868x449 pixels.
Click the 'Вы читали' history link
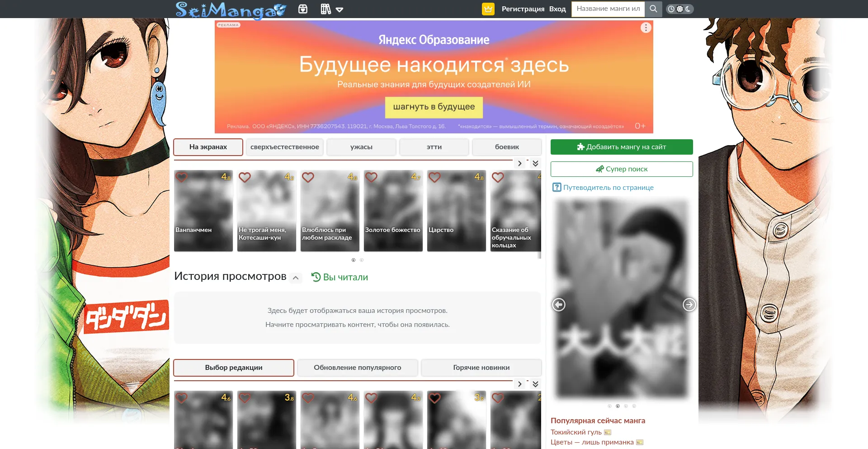point(340,277)
